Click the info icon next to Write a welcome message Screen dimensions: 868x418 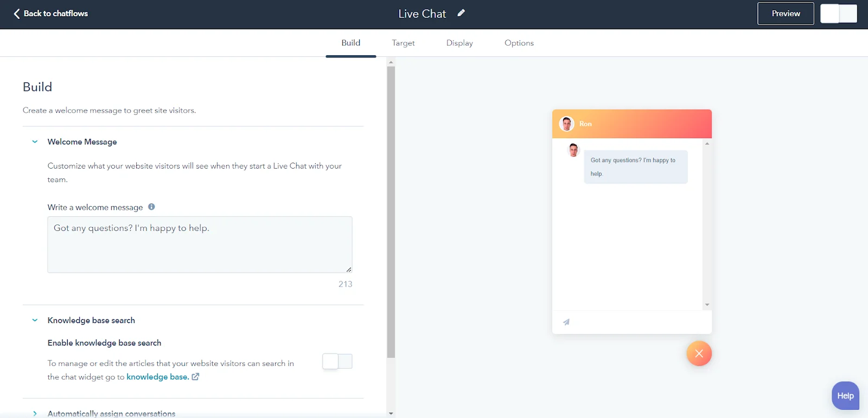[x=151, y=207]
